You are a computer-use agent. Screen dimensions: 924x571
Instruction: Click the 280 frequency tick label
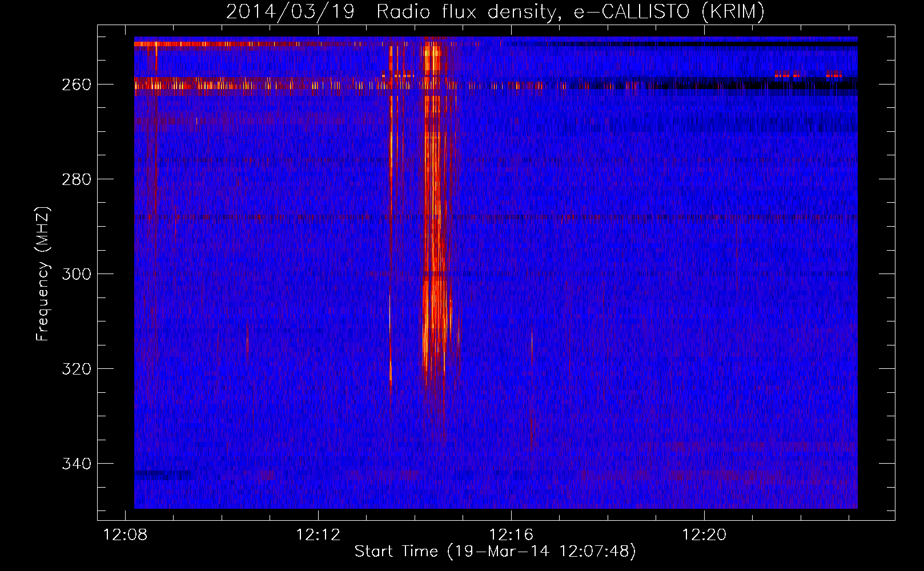76,179
